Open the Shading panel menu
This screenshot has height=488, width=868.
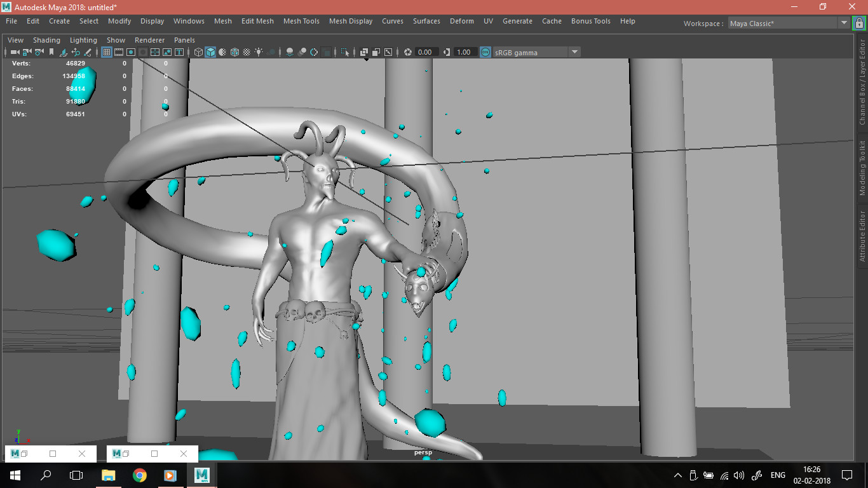point(46,40)
